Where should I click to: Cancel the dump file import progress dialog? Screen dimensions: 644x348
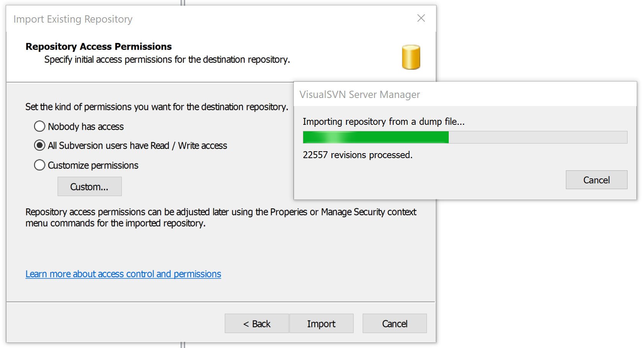(596, 180)
